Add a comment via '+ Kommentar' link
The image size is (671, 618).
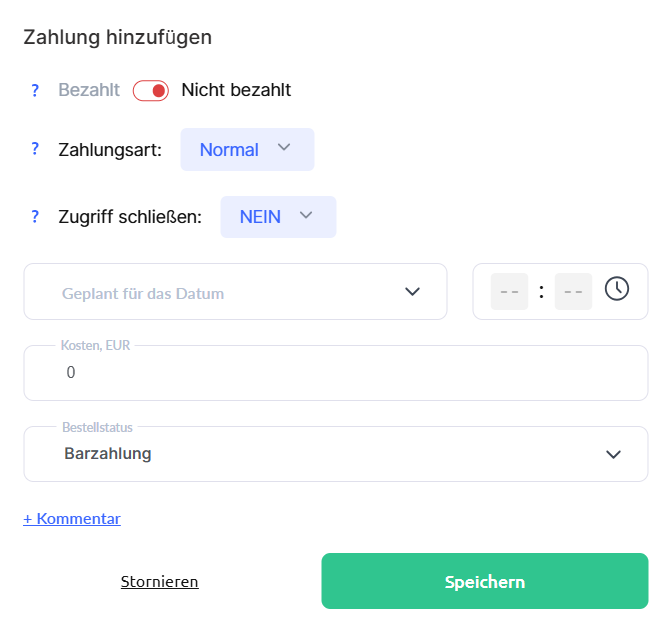[x=72, y=519]
